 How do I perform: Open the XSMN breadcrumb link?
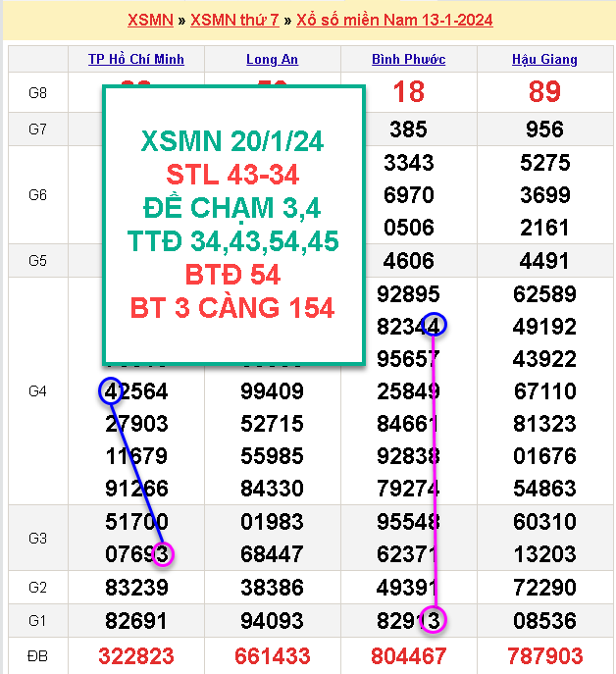pyautogui.click(x=150, y=21)
